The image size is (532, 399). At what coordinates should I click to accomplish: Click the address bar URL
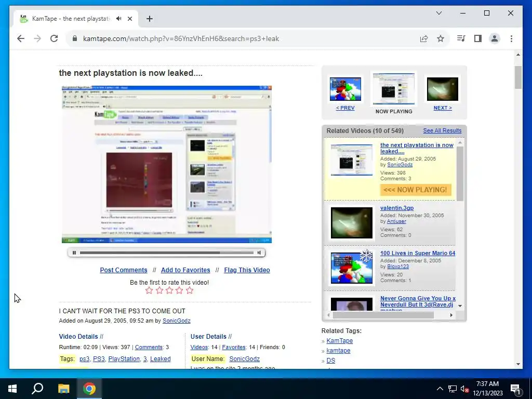click(181, 38)
